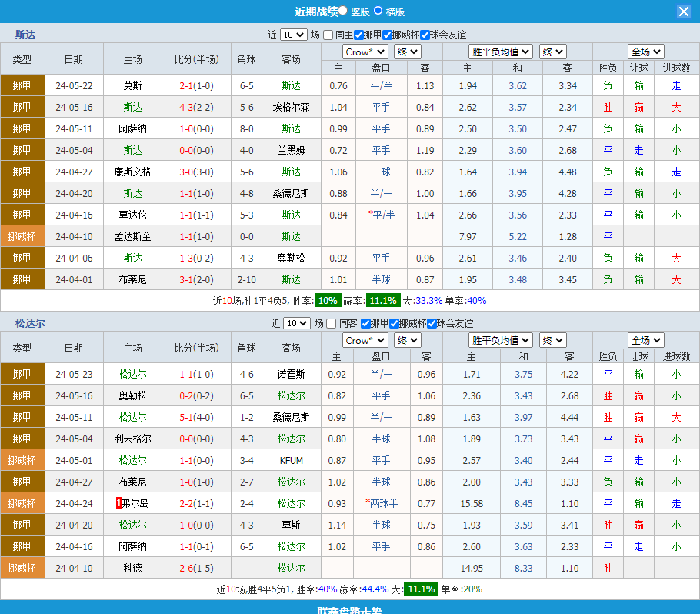Click the 松达尔 team name heading
Screen dimensions: 700x614
point(30,323)
